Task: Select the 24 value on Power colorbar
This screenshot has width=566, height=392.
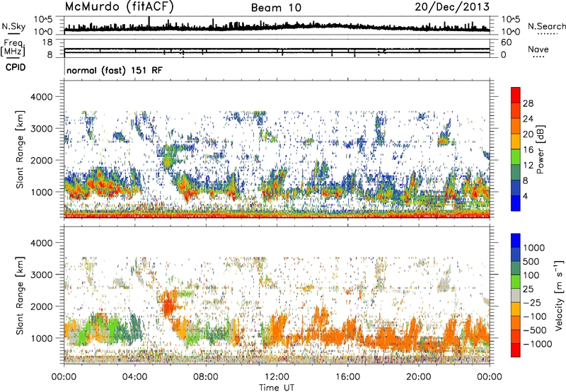Action: [528, 119]
